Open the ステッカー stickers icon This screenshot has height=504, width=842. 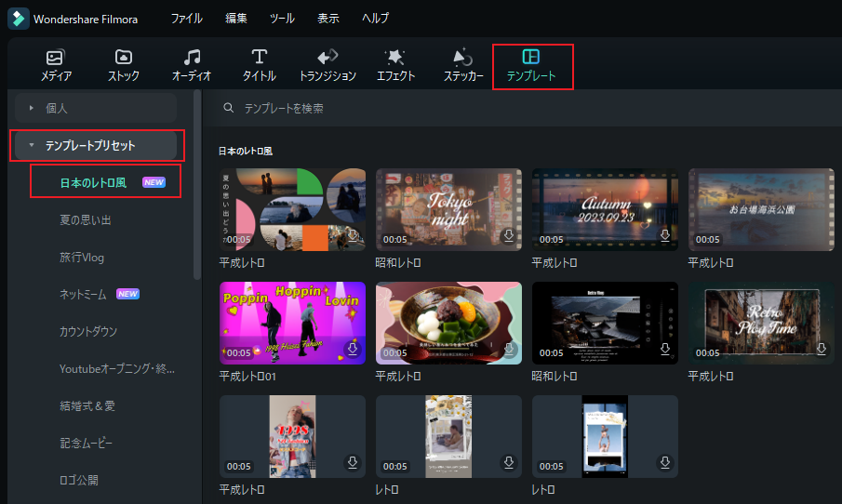tap(463, 58)
